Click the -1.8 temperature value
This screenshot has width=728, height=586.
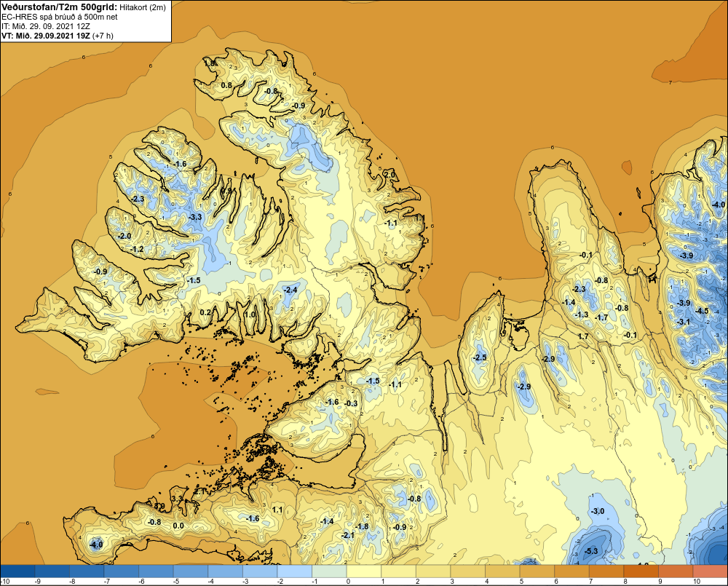(x=362, y=526)
